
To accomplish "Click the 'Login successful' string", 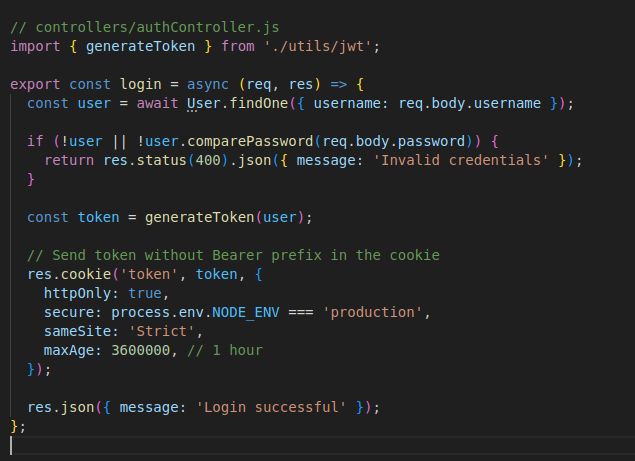I will click(271, 408).
